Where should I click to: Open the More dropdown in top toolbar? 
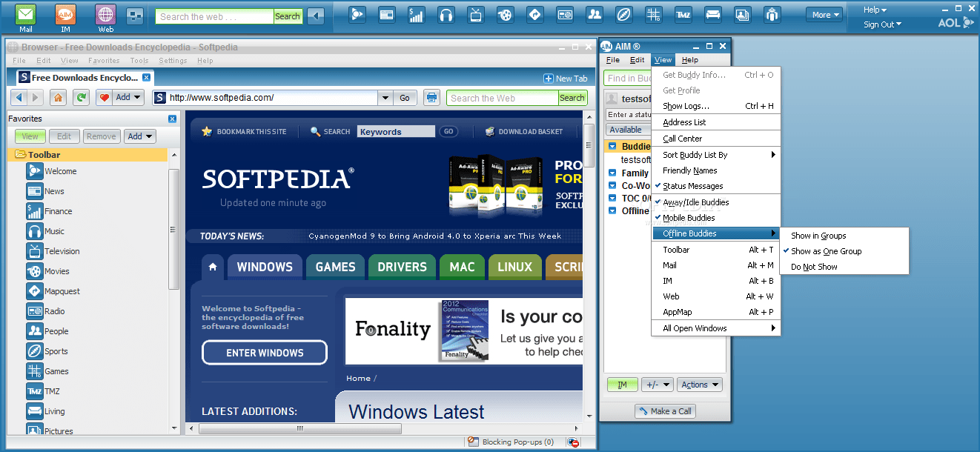(x=826, y=15)
